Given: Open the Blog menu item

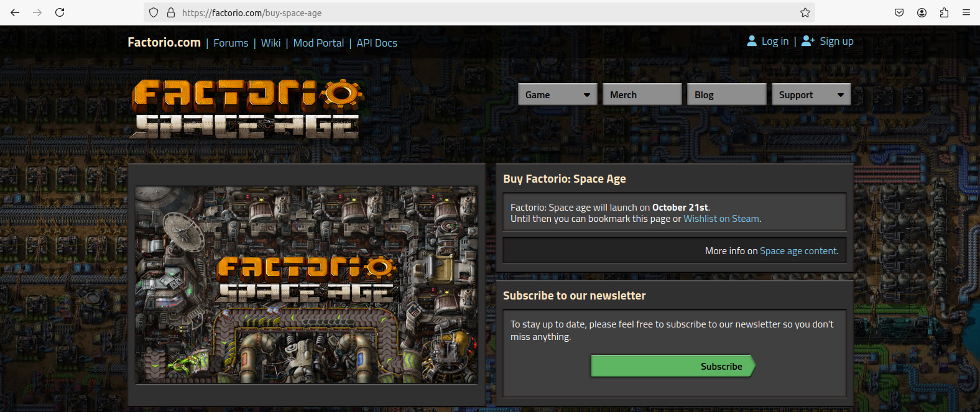Looking at the screenshot, I should coord(727,94).
